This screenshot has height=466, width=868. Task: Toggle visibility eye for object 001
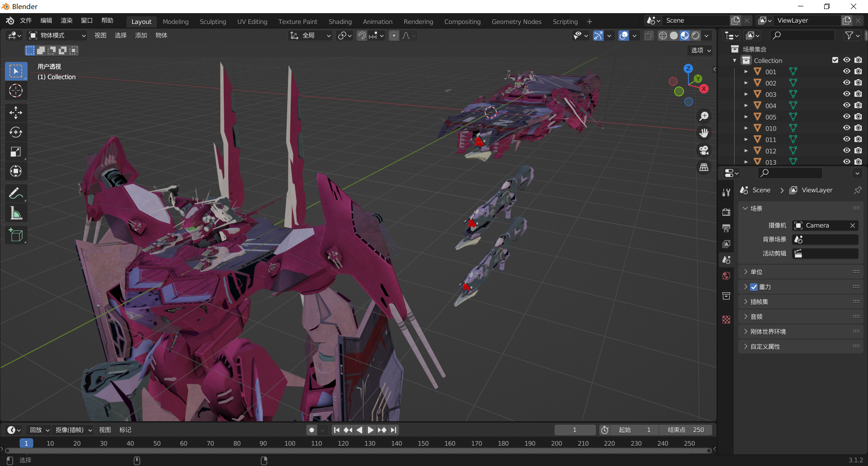(847, 71)
